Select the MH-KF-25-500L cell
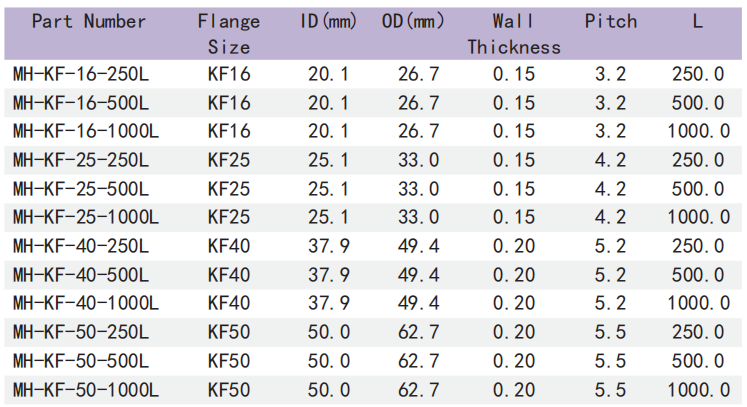The width and height of the screenshot is (747, 407). (81, 188)
